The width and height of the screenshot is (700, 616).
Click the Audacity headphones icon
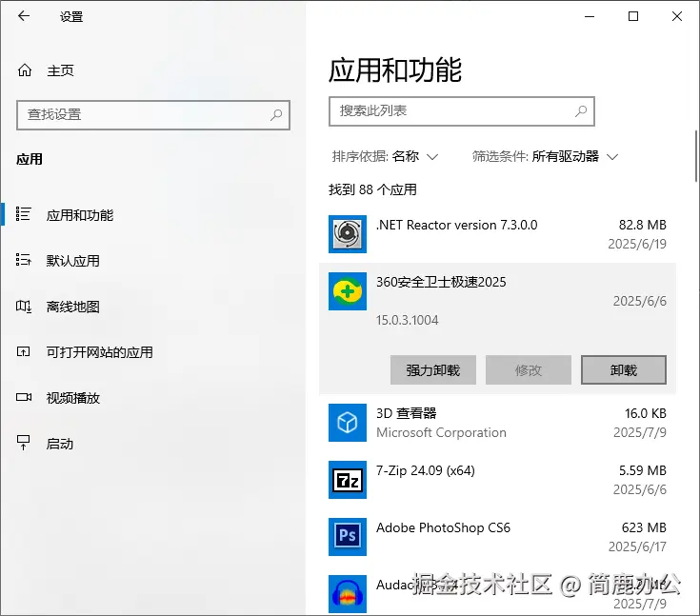point(348,594)
